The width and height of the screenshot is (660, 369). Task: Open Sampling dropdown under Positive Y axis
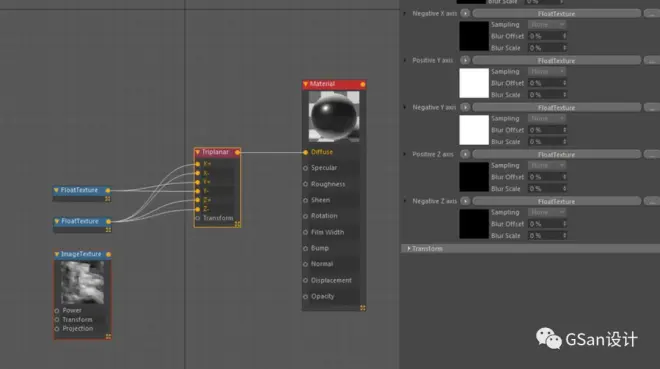(x=547, y=72)
